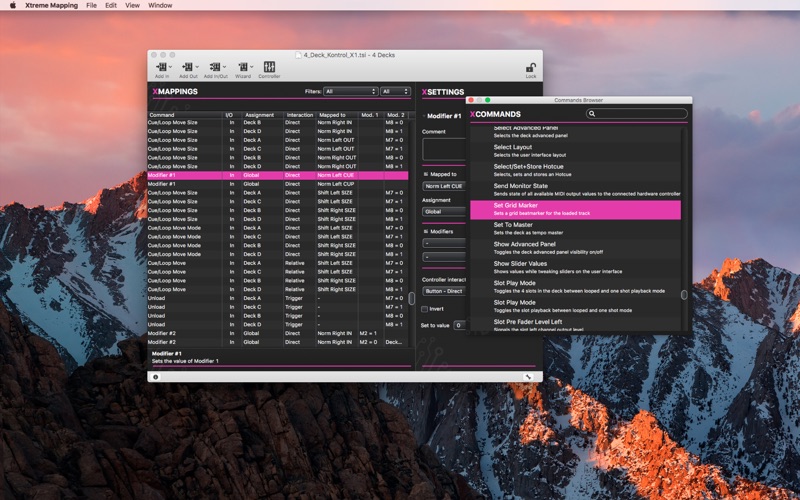Viewport: 800px width, 500px height.
Task: Select the highlighted Modifier #1 Norm Left CUE row
Action: 278,175
